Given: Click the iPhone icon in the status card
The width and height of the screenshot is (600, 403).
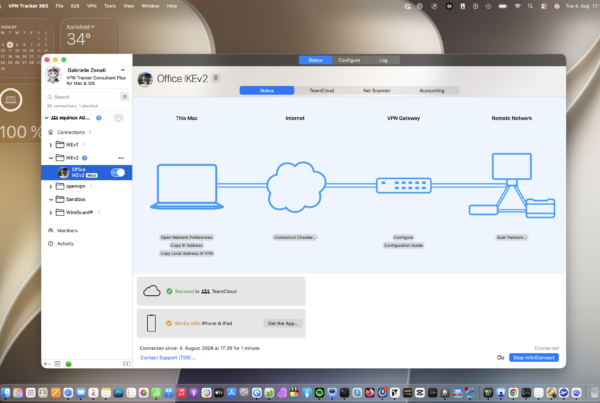Looking at the screenshot, I should coord(152,323).
